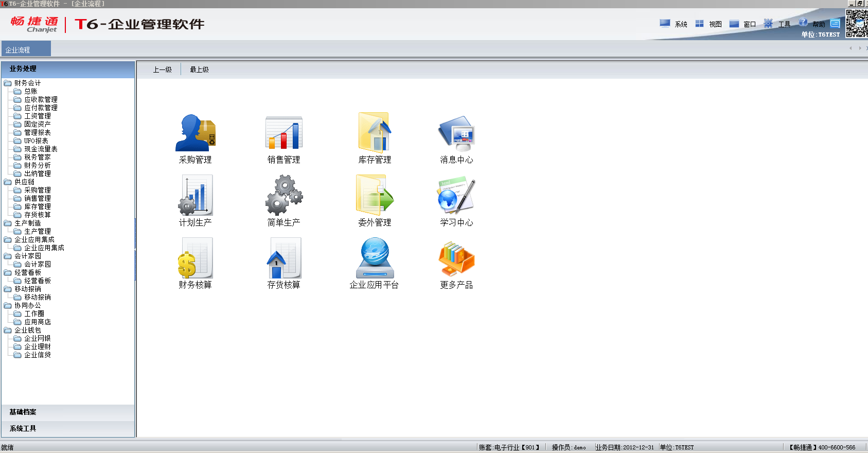Select 现金流量表 in the tree
The width and height of the screenshot is (868, 453).
coord(41,149)
